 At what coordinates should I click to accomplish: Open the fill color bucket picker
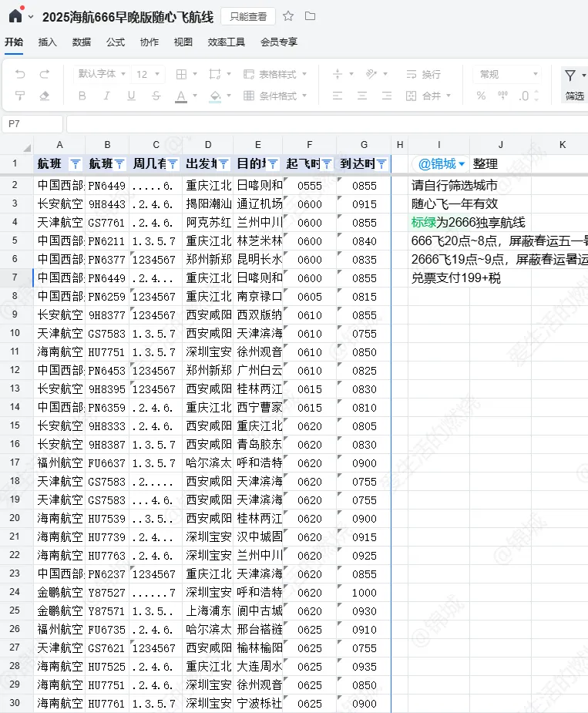pyautogui.click(x=215, y=96)
